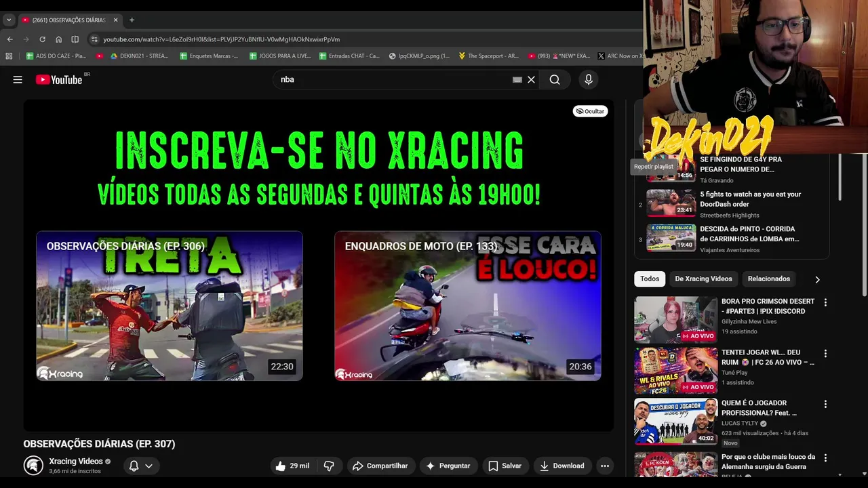
Task: Open JOGOS PARA A LIVE bookmark
Action: coord(280,56)
